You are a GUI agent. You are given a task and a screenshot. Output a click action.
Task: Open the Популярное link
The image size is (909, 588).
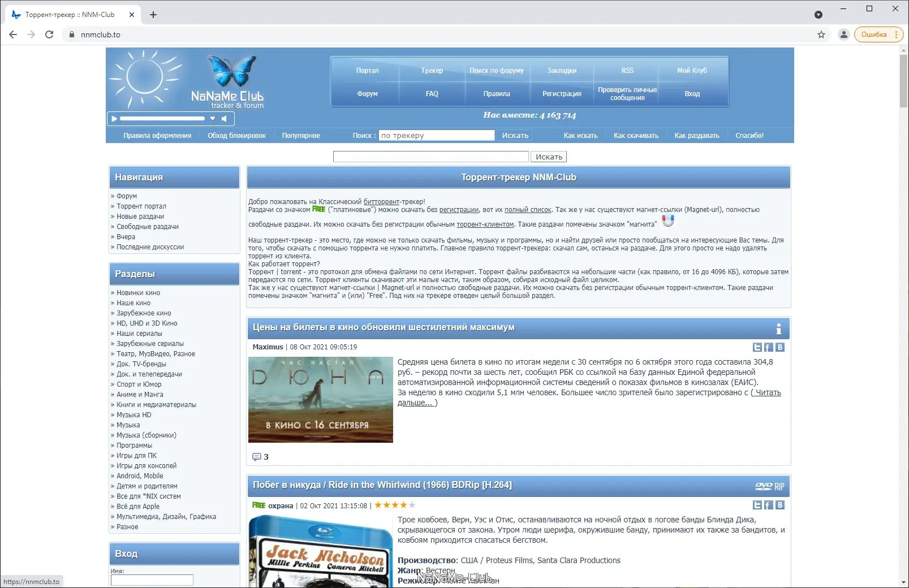[301, 136]
